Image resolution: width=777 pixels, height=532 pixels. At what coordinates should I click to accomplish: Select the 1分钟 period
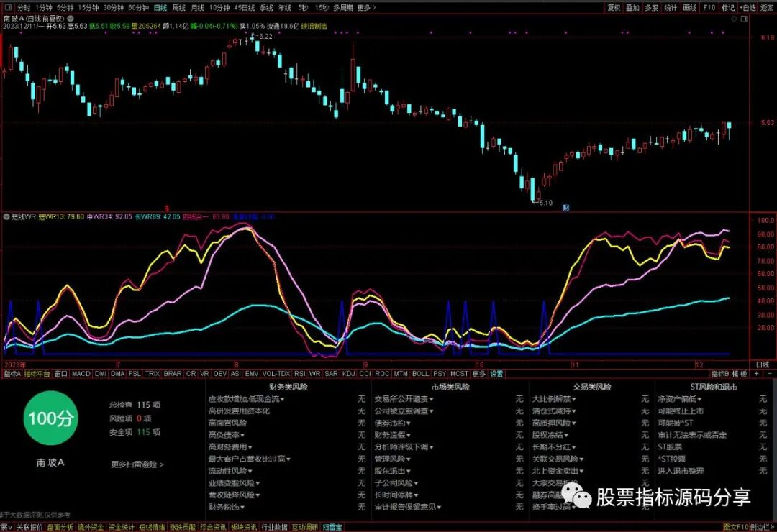(44, 8)
